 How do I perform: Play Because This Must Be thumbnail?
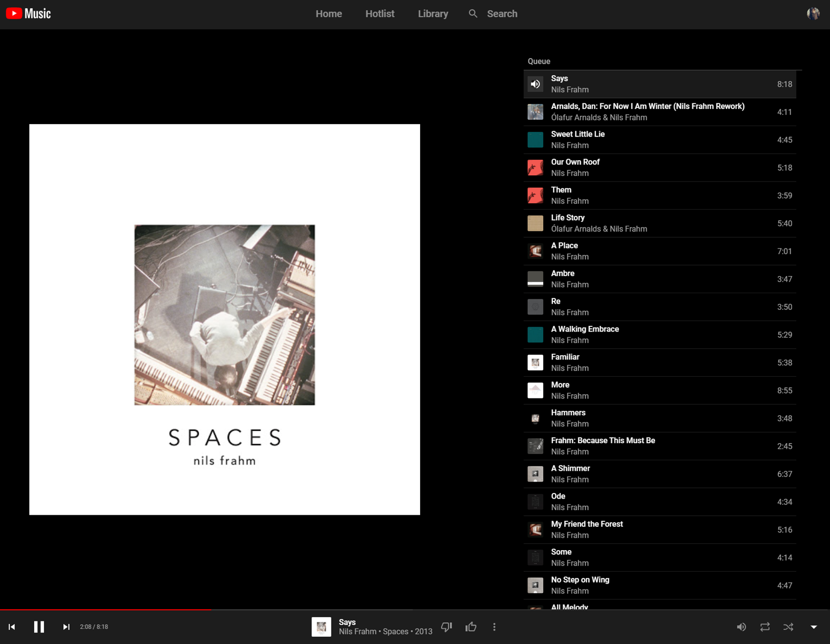535,446
